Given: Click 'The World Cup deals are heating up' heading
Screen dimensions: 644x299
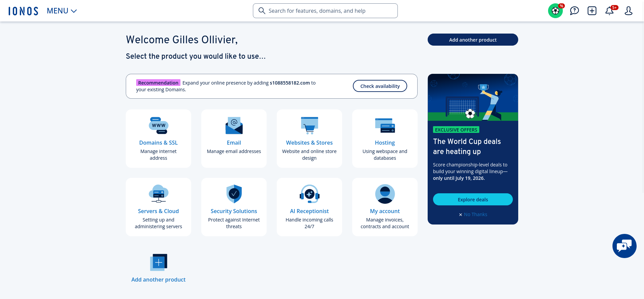Looking at the screenshot, I should click(x=467, y=146).
